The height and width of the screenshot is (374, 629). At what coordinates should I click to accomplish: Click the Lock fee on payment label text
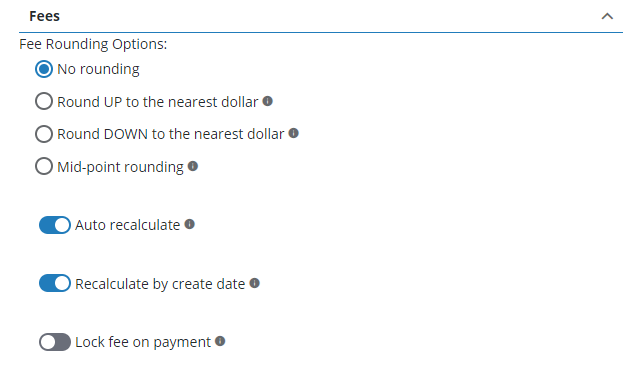click(x=143, y=342)
